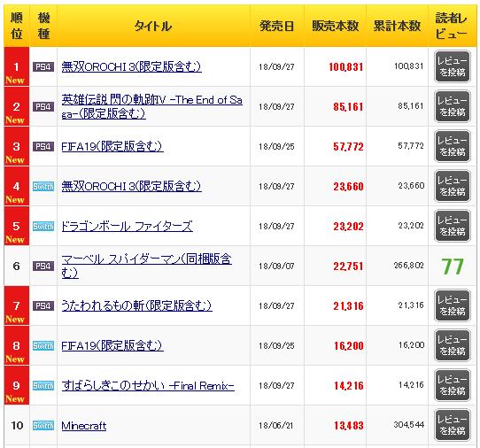
Task: Click the 機種 column header
Action: pyautogui.click(x=43, y=26)
